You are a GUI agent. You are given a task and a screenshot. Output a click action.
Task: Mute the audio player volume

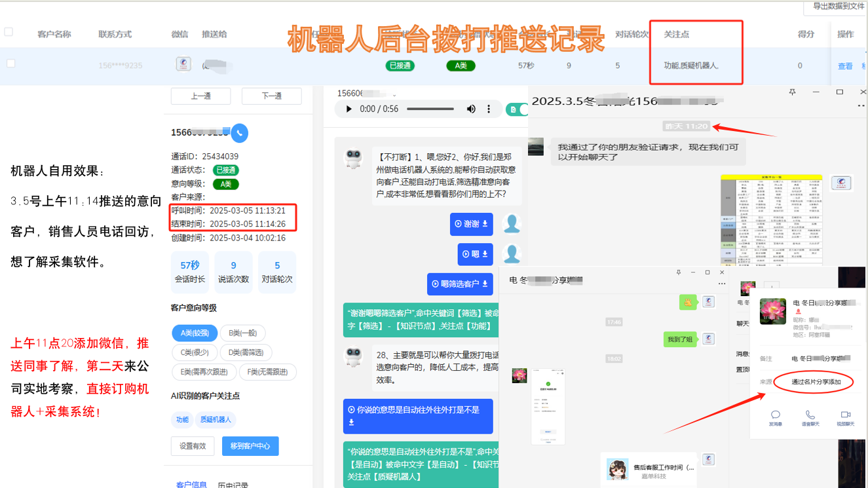click(x=471, y=109)
